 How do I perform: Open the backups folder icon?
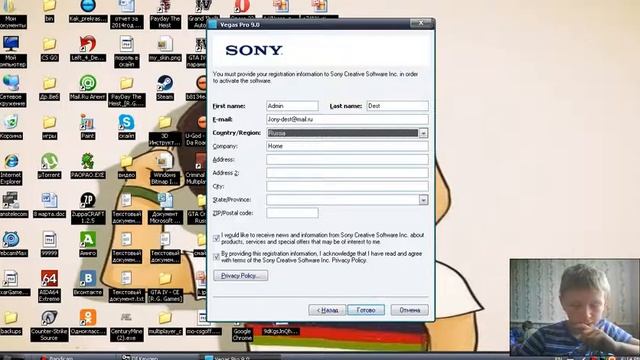point(11,318)
